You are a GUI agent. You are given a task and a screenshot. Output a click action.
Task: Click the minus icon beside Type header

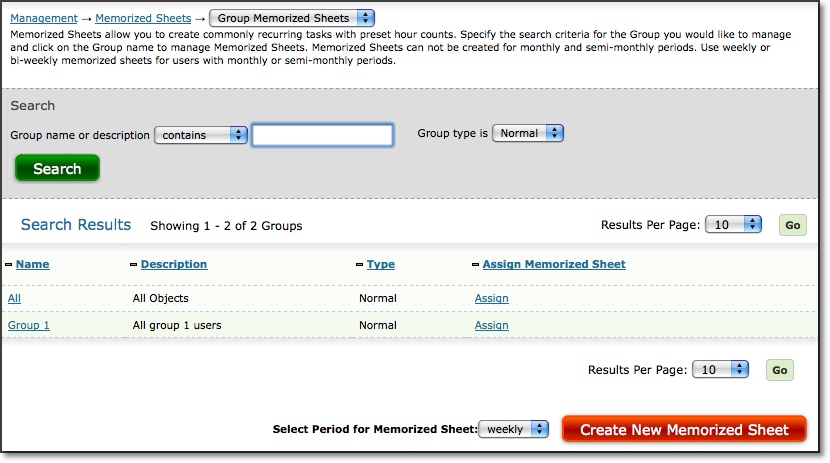pyautogui.click(x=359, y=265)
